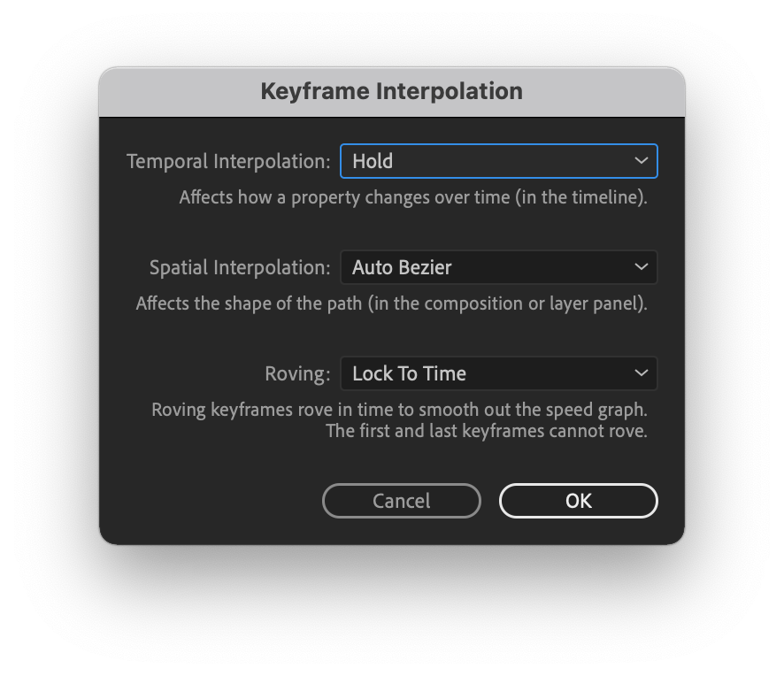The width and height of the screenshot is (784, 676).
Task: Open the Temporal Interpolation dropdown
Action: pos(498,161)
